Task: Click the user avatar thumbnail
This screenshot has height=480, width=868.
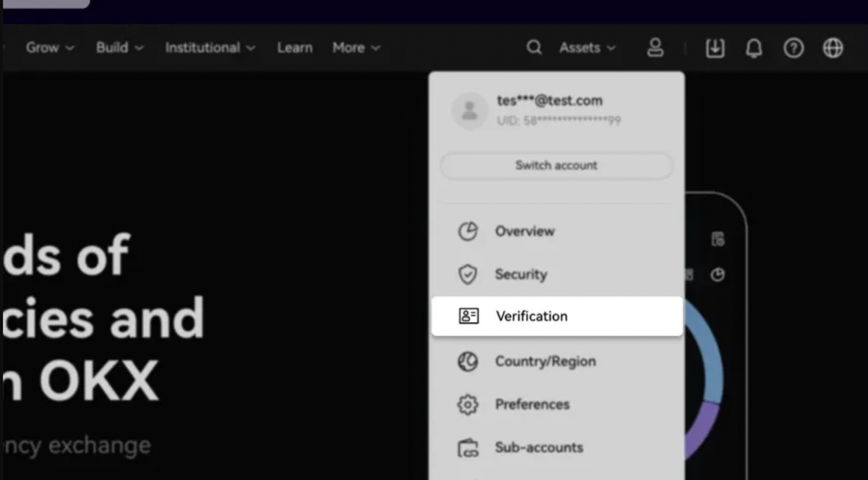Action: [x=469, y=111]
